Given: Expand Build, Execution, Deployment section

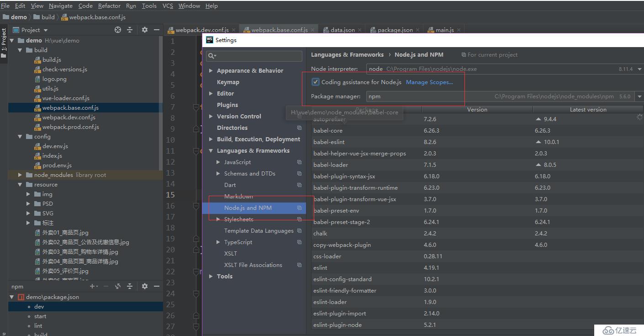Looking at the screenshot, I should [x=211, y=139].
